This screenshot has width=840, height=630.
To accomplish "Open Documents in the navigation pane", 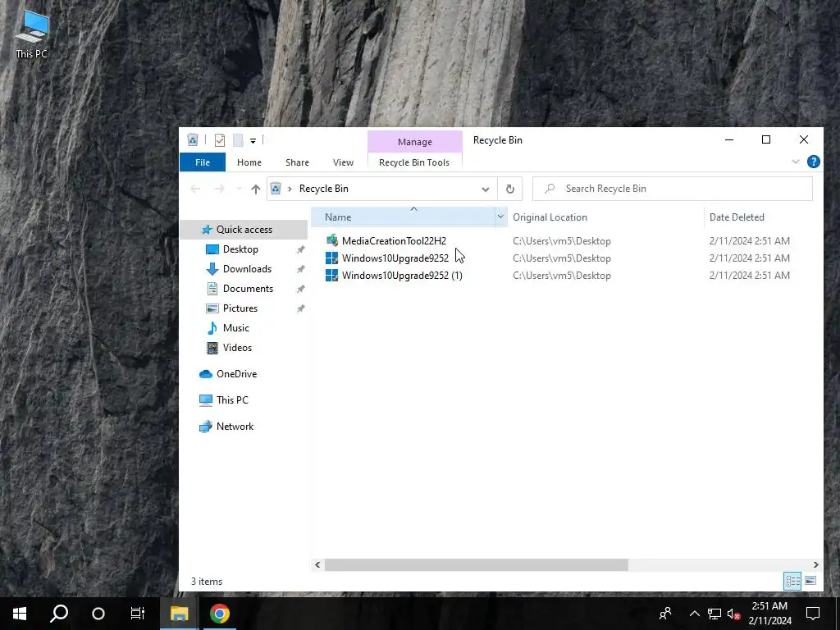I will (248, 289).
